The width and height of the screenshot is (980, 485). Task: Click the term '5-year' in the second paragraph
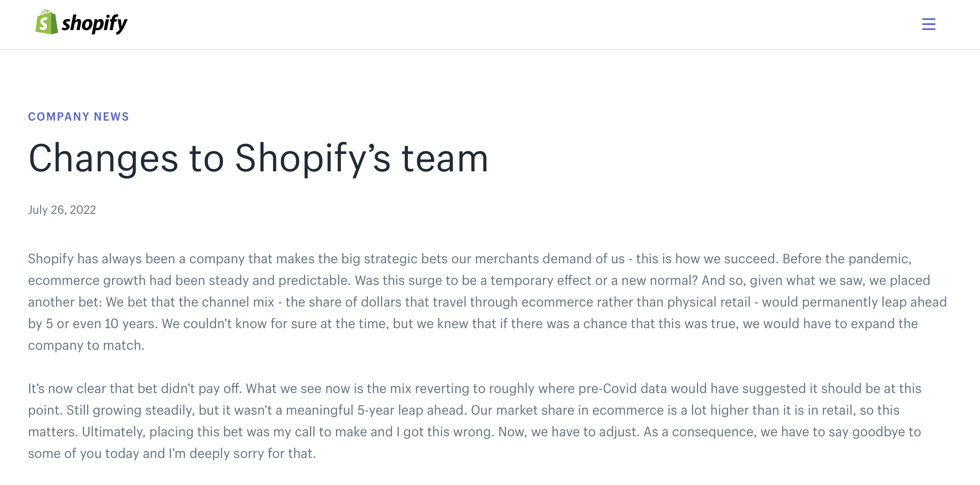[x=376, y=411]
